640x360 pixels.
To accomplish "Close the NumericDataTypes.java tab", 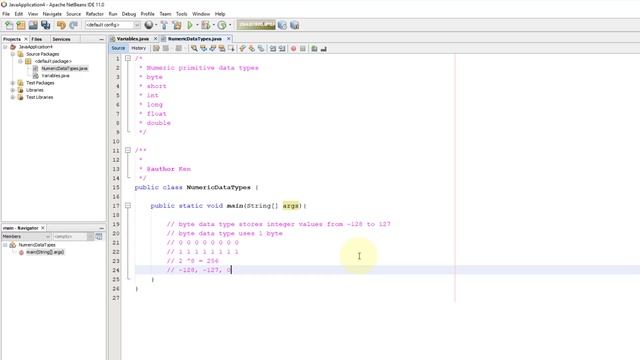I will tap(229, 39).
